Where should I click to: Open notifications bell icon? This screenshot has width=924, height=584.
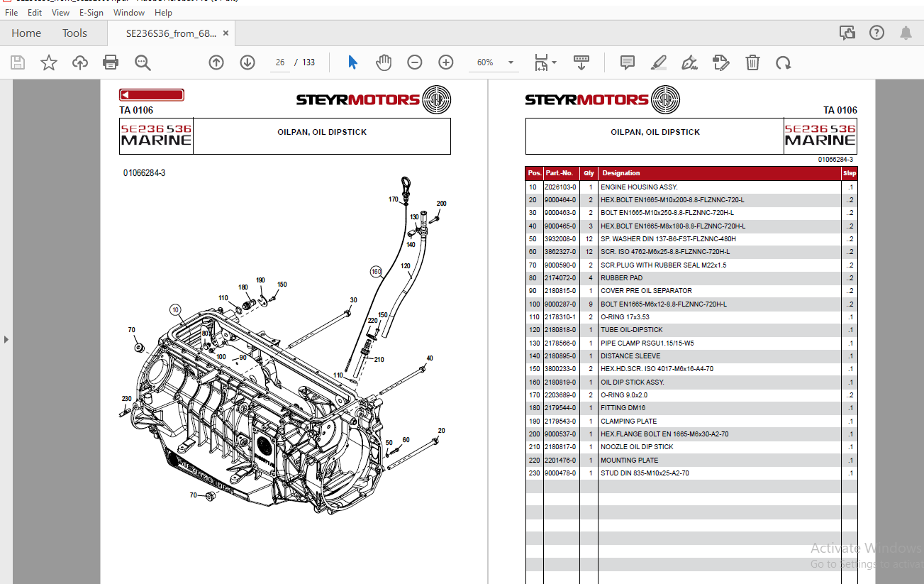click(906, 33)
